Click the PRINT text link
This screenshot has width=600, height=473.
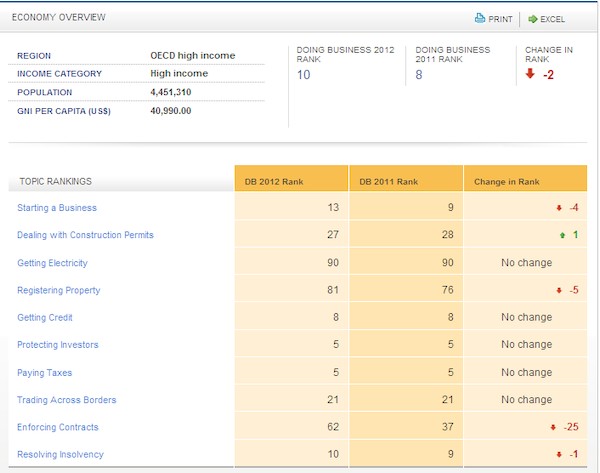point(502,19)
